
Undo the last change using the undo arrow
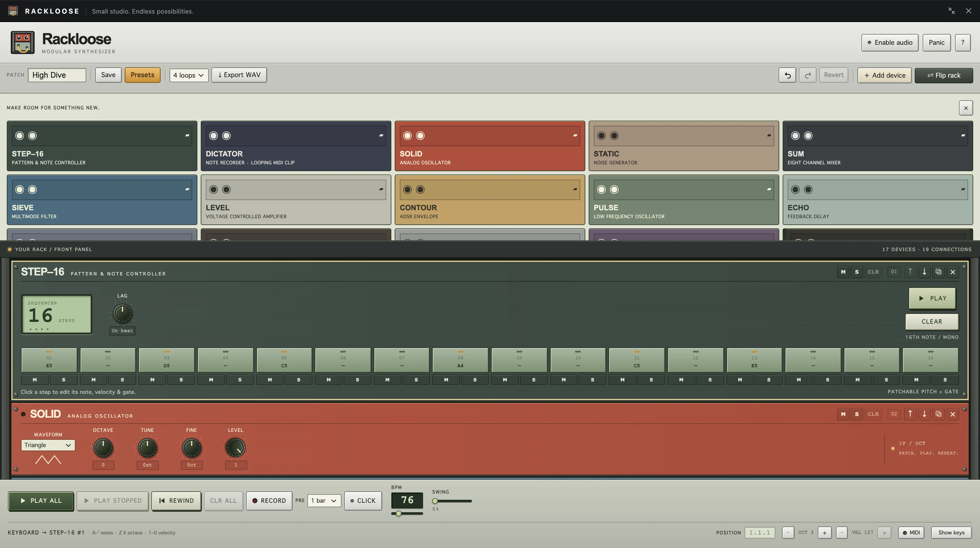point(787,75)
